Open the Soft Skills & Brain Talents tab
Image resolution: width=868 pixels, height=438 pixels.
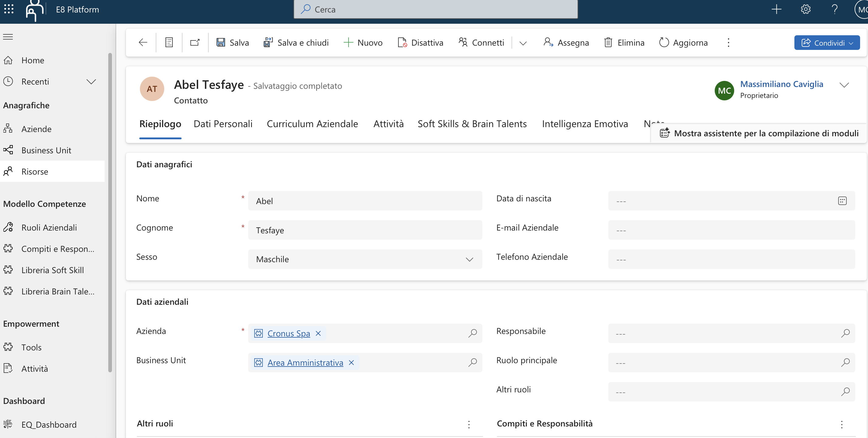point(472,124)
